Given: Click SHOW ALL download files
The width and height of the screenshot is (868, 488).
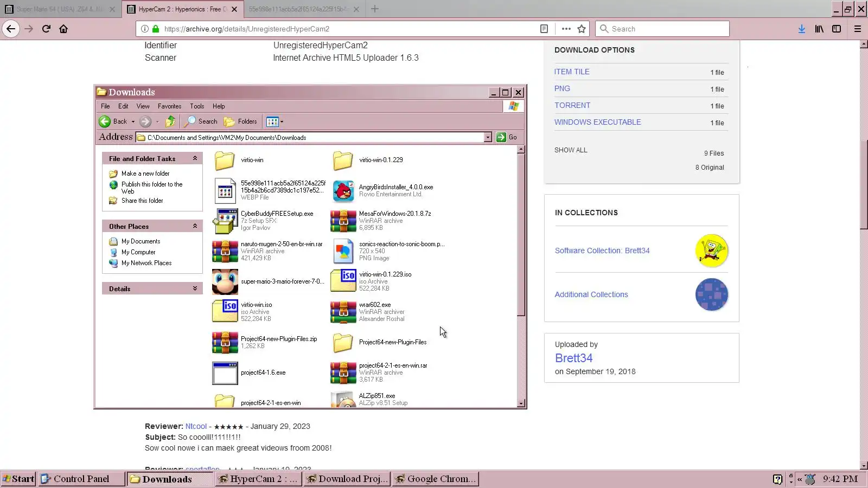Looking at the screenshot, I should [571, 150].
